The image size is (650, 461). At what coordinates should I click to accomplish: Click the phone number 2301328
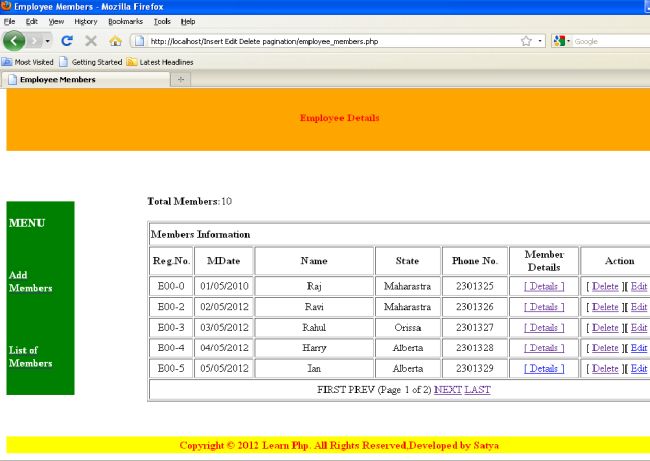pos(475,348)
